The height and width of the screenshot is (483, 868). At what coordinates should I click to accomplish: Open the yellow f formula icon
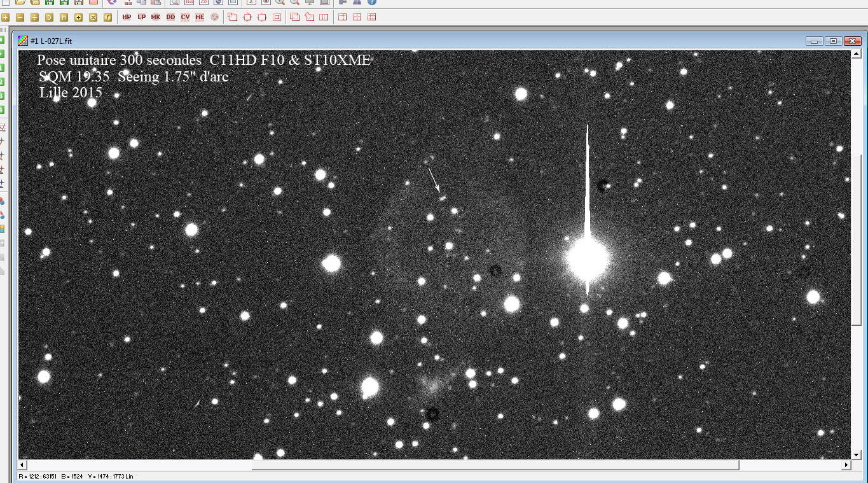(x=108, y=17)
